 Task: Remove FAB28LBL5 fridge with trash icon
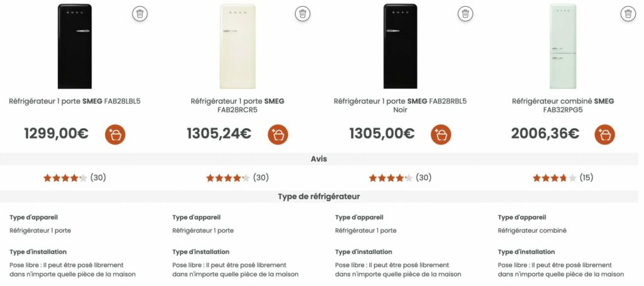click(140, 14)
